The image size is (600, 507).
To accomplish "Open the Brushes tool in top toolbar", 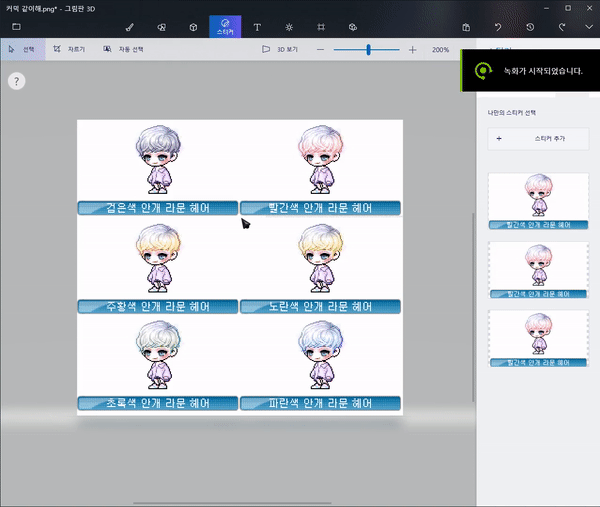I will (x=130, y=26).
